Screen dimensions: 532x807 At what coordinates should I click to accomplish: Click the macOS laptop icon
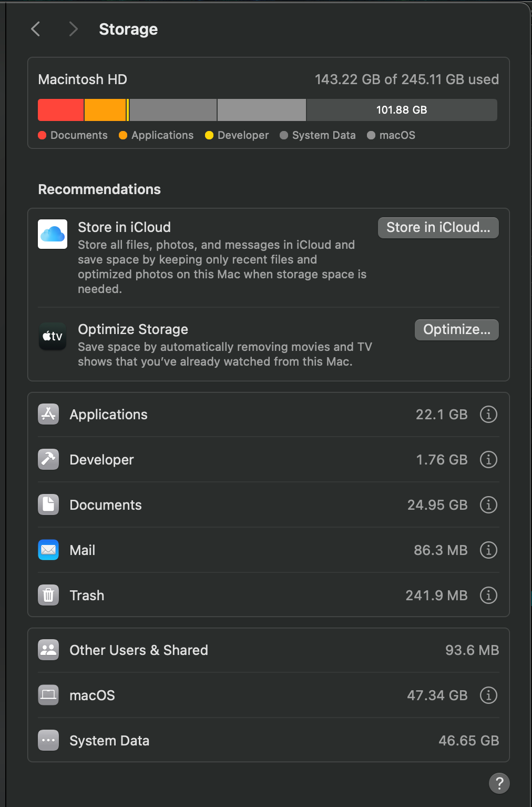(48, 695)
